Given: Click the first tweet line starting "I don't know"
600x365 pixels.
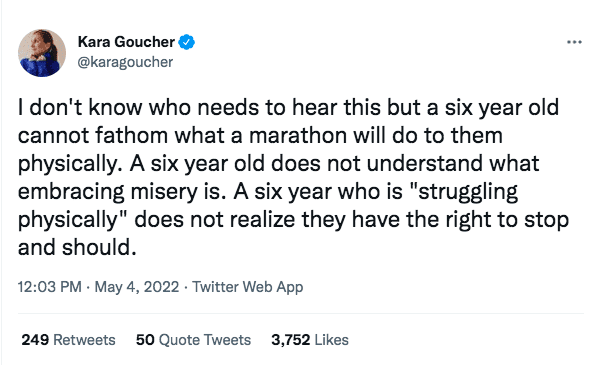Looking at the screenshot, I should [289, 108].
